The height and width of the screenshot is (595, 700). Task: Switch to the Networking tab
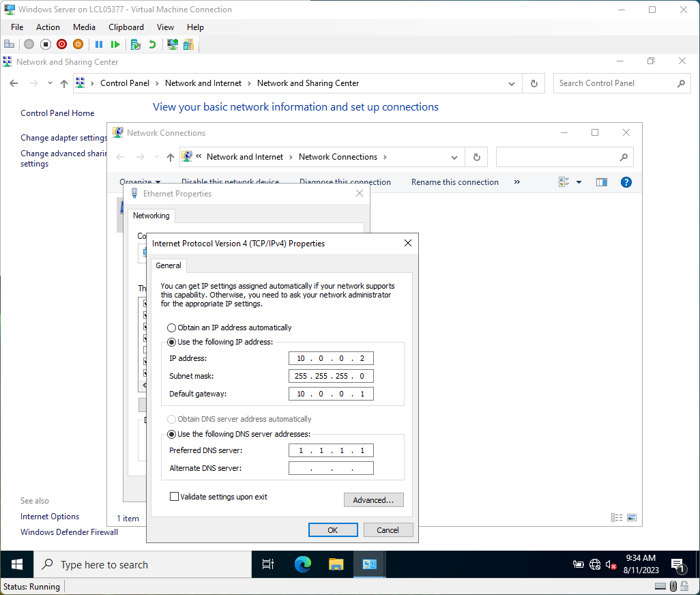tap(151, 216)
